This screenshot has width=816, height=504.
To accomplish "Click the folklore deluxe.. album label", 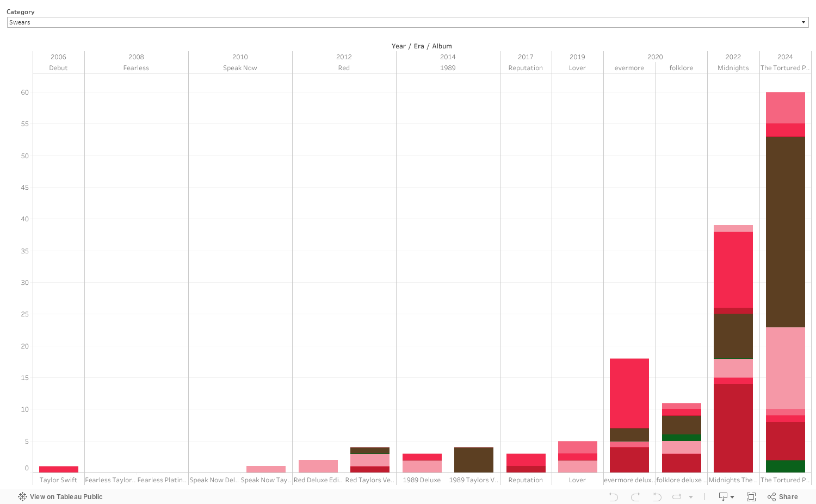I will tap(681, 480).
